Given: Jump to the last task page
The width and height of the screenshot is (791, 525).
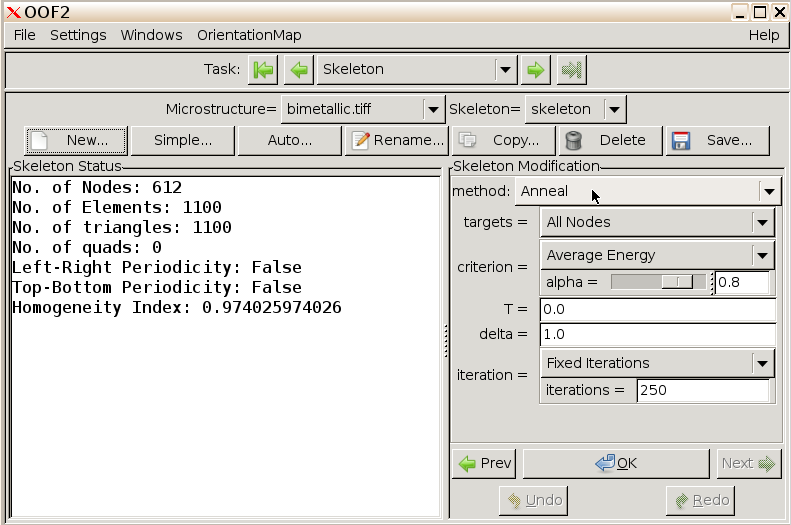Looking at the screenshot, I should [572, 70].
